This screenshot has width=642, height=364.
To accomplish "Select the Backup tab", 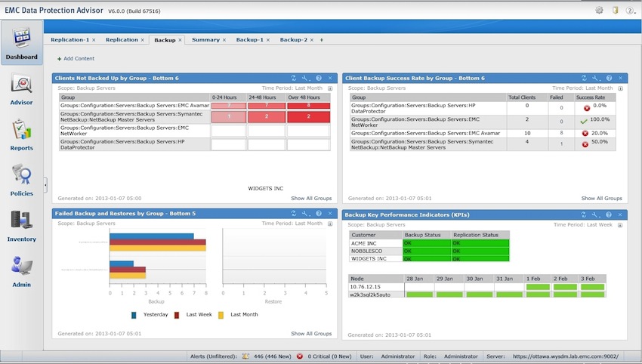I will (x=165, y=40).
